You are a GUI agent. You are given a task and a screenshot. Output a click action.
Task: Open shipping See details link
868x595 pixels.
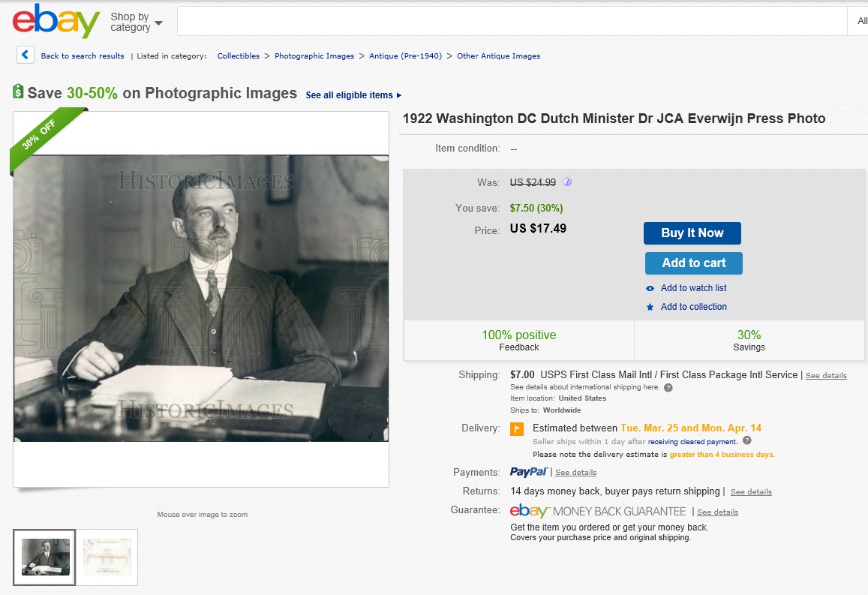(826, 375)
